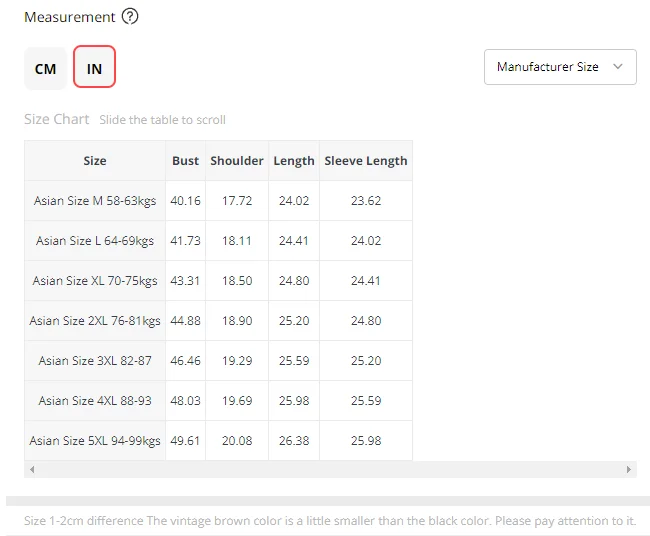The image size is (650, 536).
Task: Click the Shoulder column header
Action: (x=237, y=161)
